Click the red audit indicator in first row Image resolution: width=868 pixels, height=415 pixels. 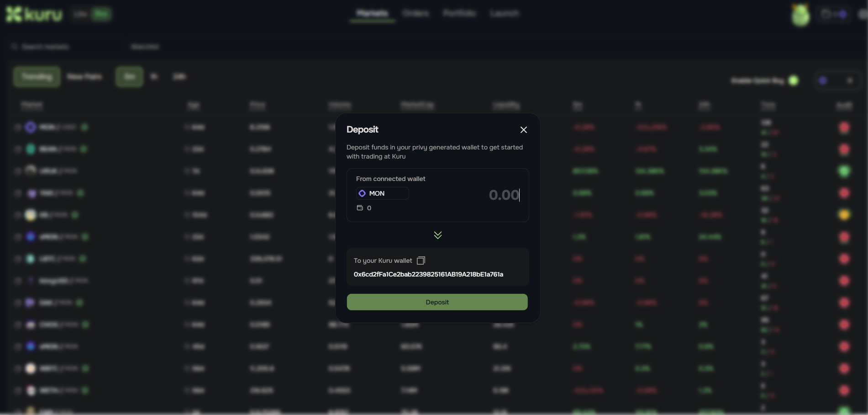click(x=844, y=128)
